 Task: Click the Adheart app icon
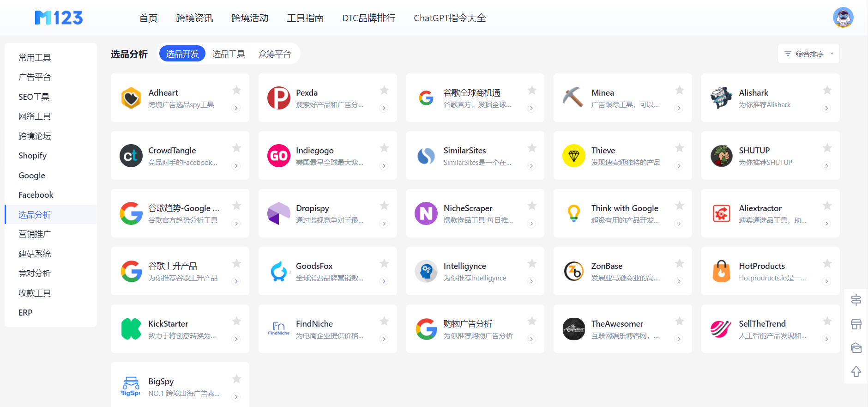click(x=131, y=98)
